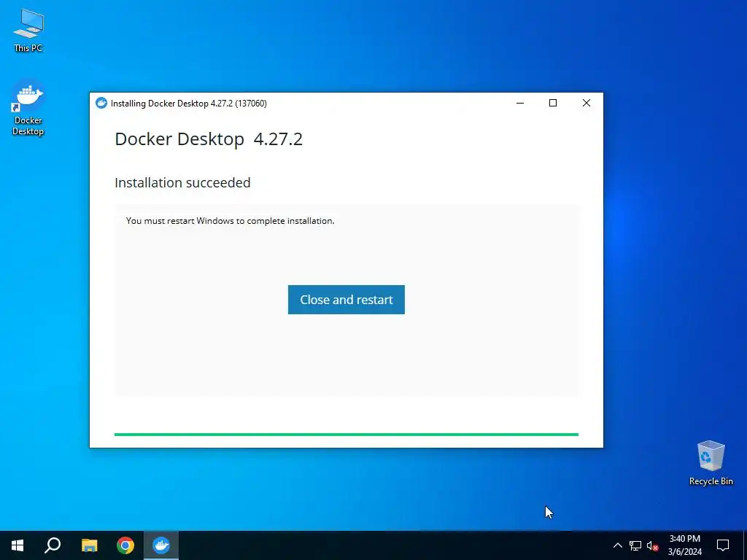
Task: Activate Docker installer taskbar button
Action: pos(161,545)
